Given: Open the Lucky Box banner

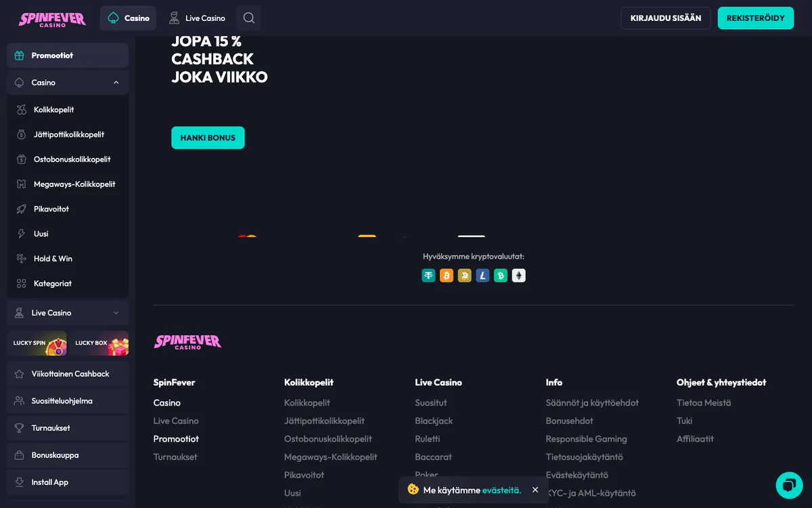Looking at the screenshot, I should (x=99, y=343).
